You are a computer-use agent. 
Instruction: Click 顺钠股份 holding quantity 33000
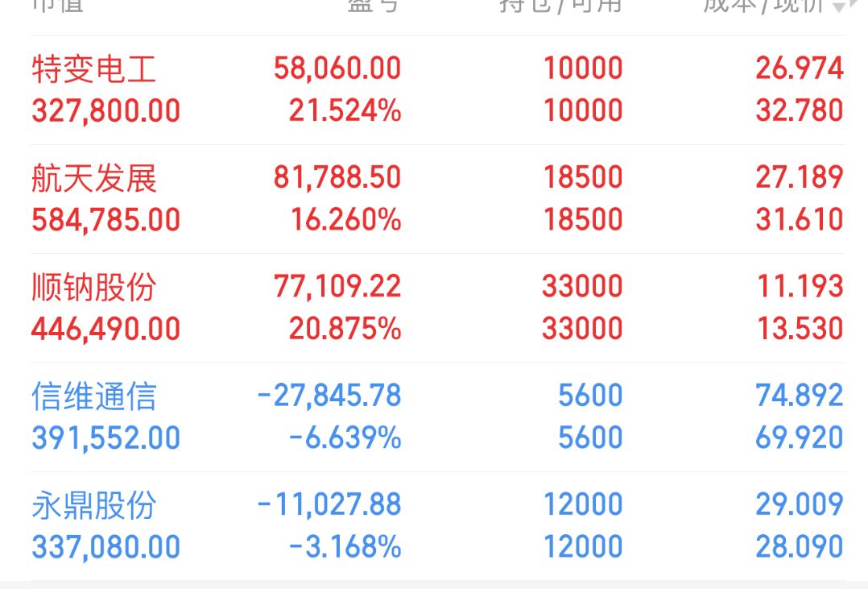582,287
